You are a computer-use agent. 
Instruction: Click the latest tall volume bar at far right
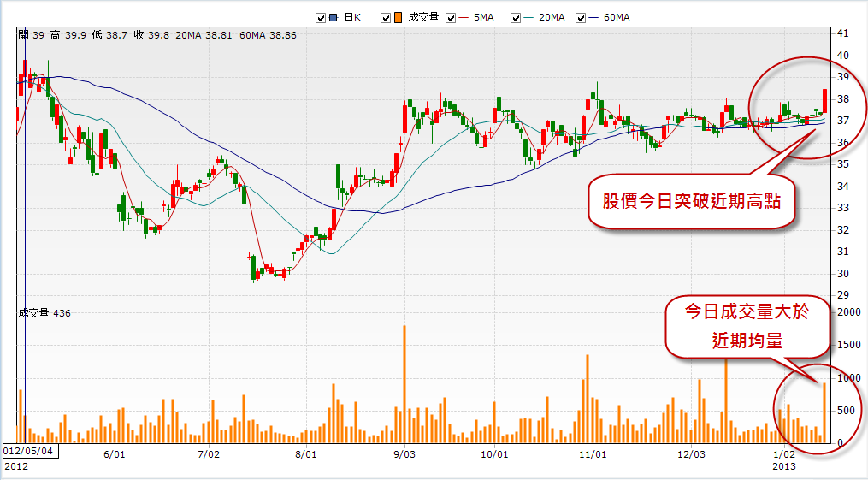(x=824, y=413)
